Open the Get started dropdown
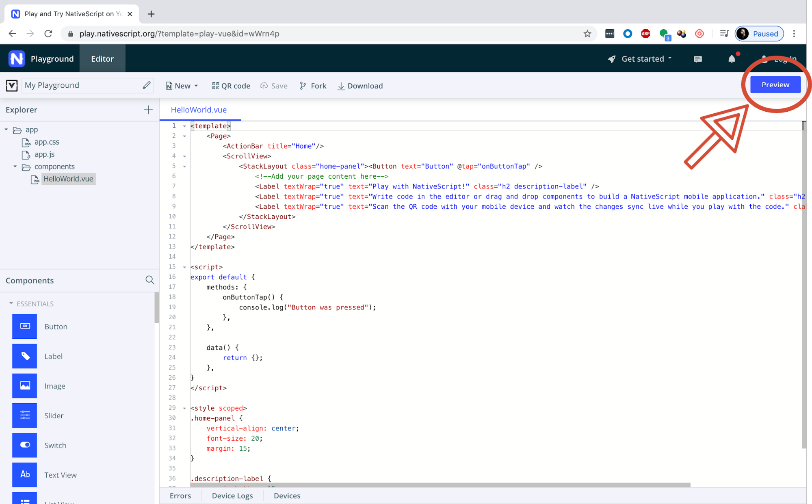The height and width of the screenshot is (504, 812). 640,59
